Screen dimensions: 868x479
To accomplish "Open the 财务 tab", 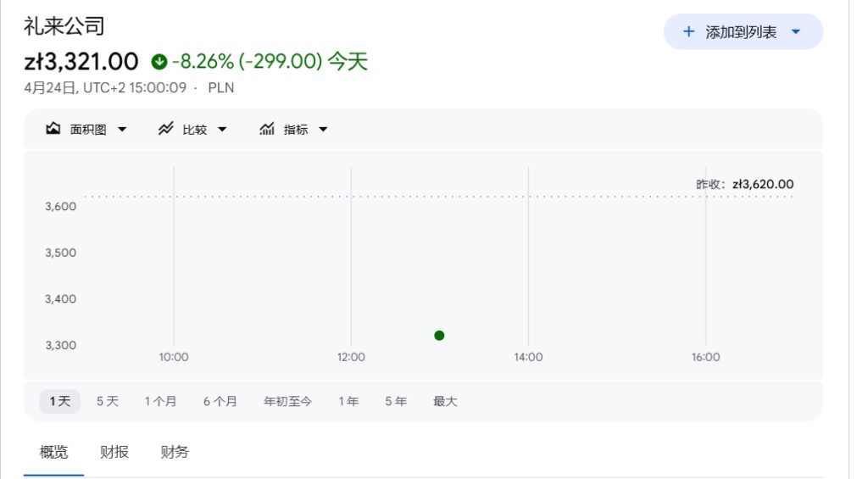I will (175, 452).
